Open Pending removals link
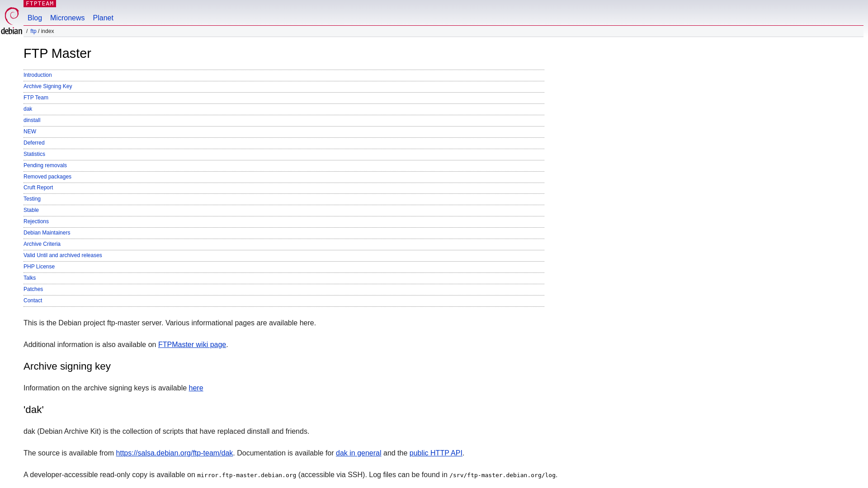 click(x=45, y=165)
